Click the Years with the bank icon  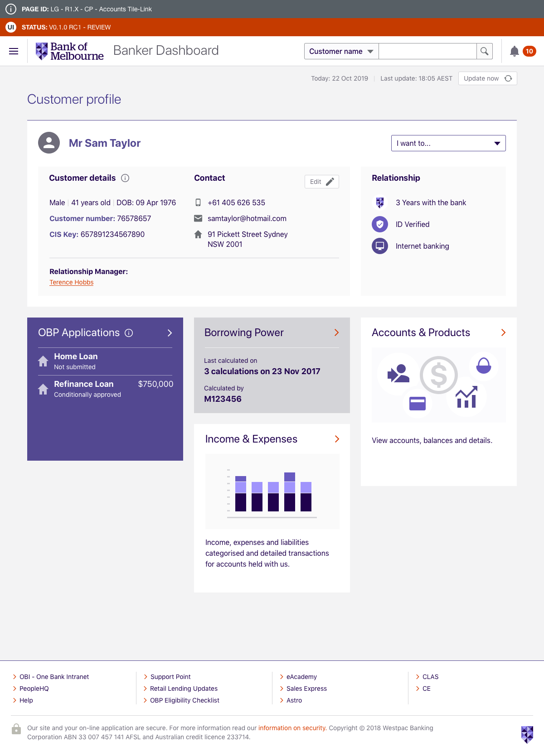click(x=380, y=202)
